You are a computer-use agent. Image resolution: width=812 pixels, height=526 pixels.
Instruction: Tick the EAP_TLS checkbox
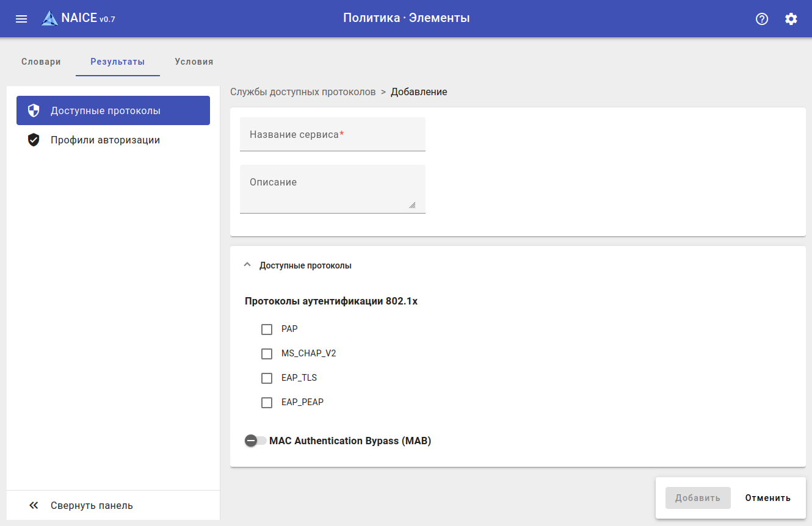[267, 378]
